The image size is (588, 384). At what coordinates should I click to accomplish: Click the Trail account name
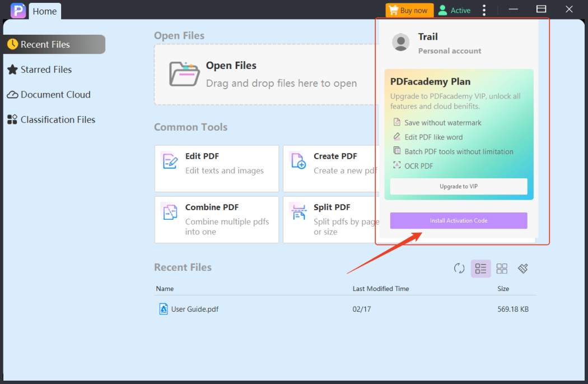(x=428, y=37)
